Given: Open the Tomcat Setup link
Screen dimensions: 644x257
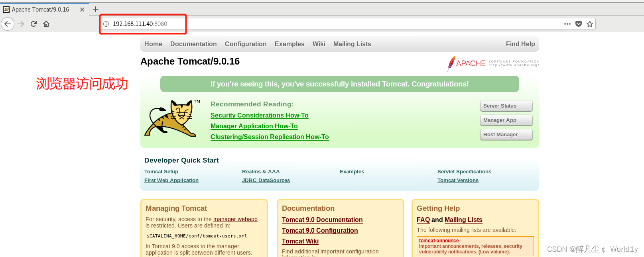Looking at the screenshot, I should click(161, 172).
